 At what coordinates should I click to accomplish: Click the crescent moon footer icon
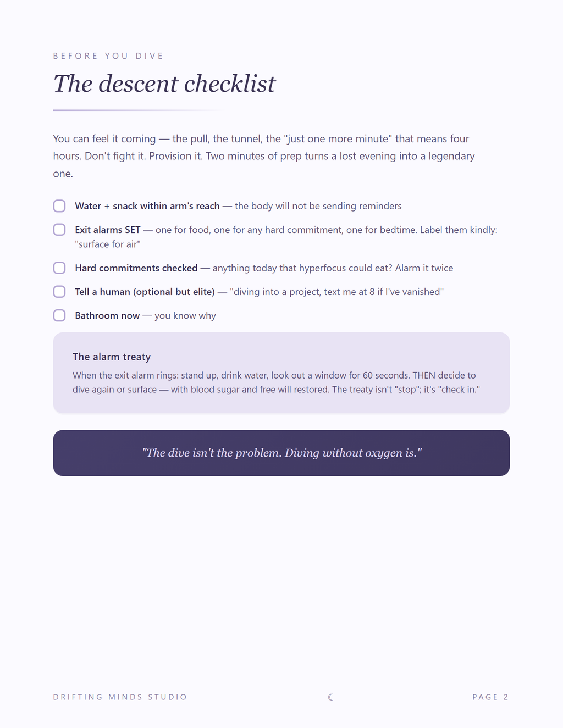click(x=330, y=697)
